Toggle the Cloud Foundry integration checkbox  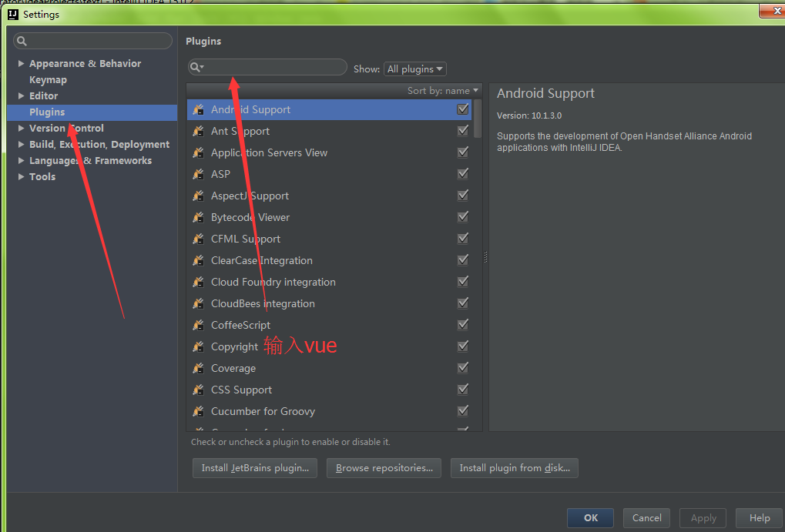pos(462,281)
